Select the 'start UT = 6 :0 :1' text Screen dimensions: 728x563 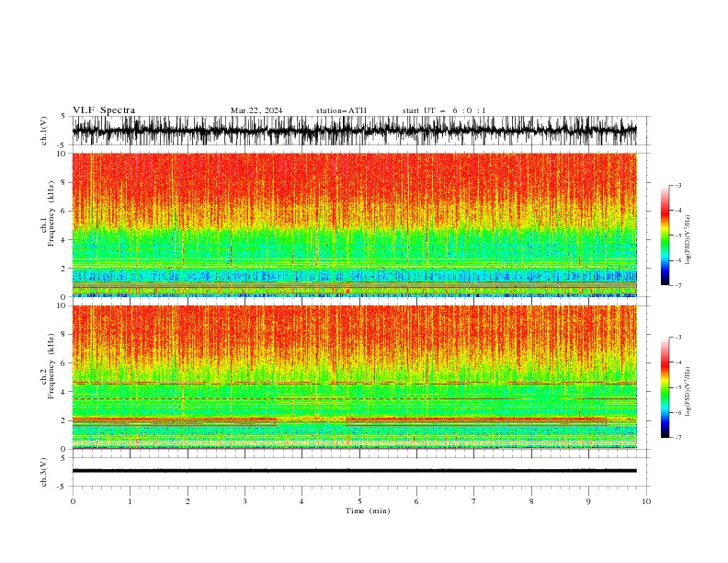444,110
